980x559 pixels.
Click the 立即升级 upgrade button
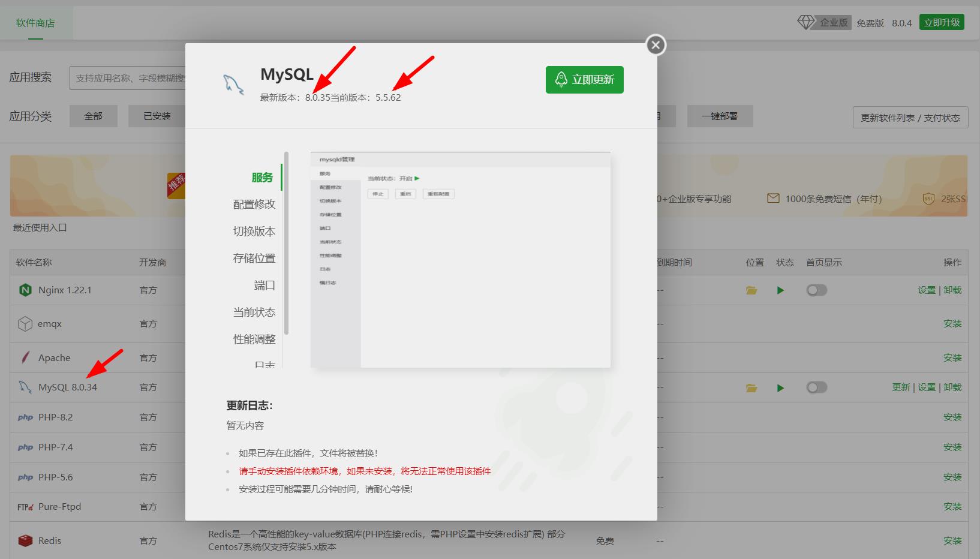pyautogui.click(x=942, y=22)
